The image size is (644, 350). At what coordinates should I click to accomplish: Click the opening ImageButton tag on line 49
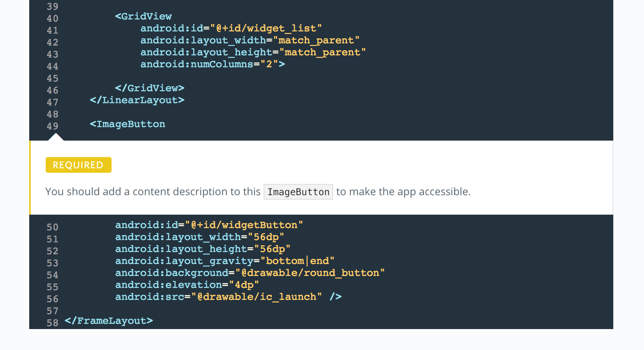click(x=127, y=124)
